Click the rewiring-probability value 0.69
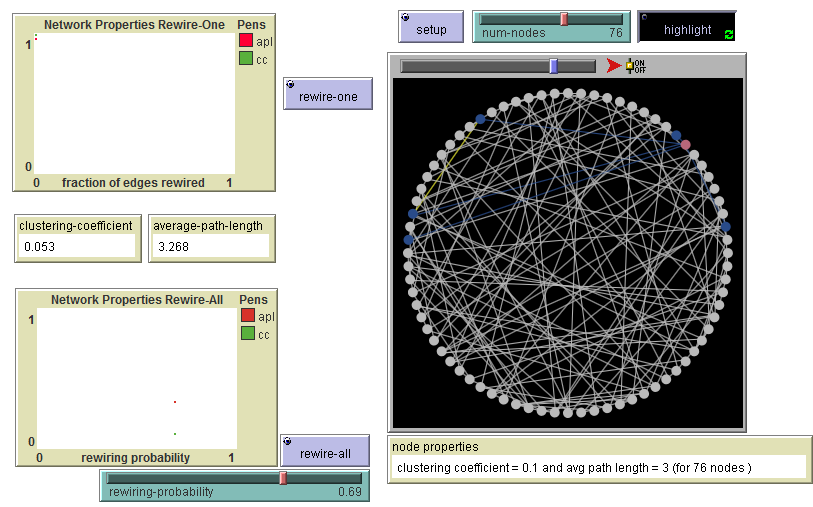The width and height of the screenshot is (813, 507). [350, 491]
